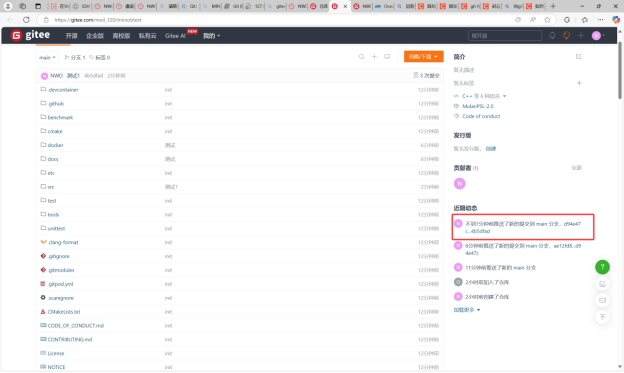The image size is (624, 373).
Task: Open the 开源 menu item
Action: click(x=72, y=35)
